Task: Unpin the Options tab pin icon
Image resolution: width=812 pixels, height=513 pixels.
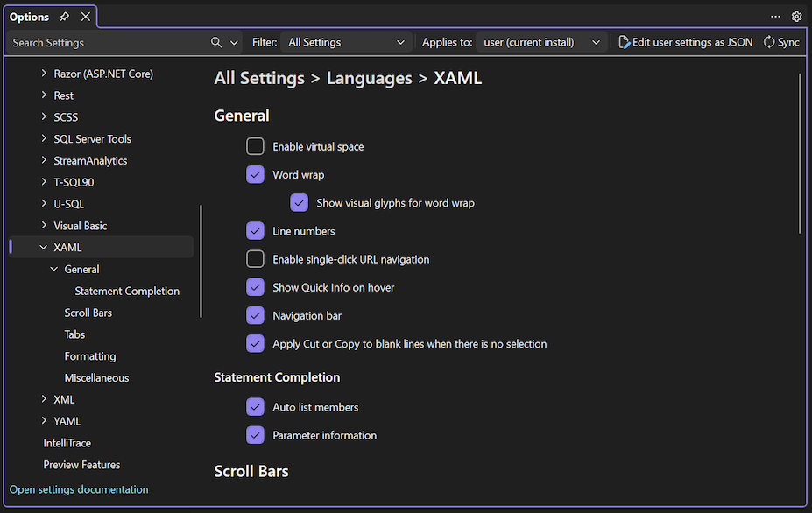Action: pos(65,16)
